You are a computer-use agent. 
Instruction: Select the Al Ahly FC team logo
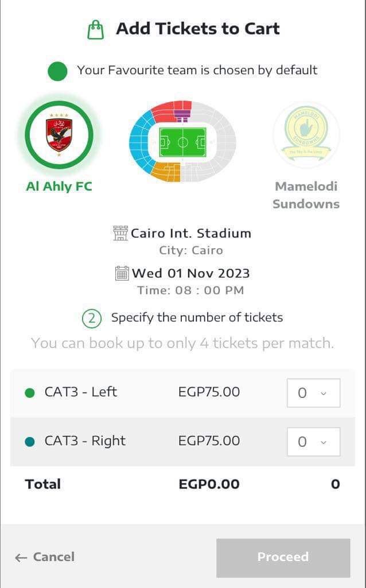pos(59,135)
